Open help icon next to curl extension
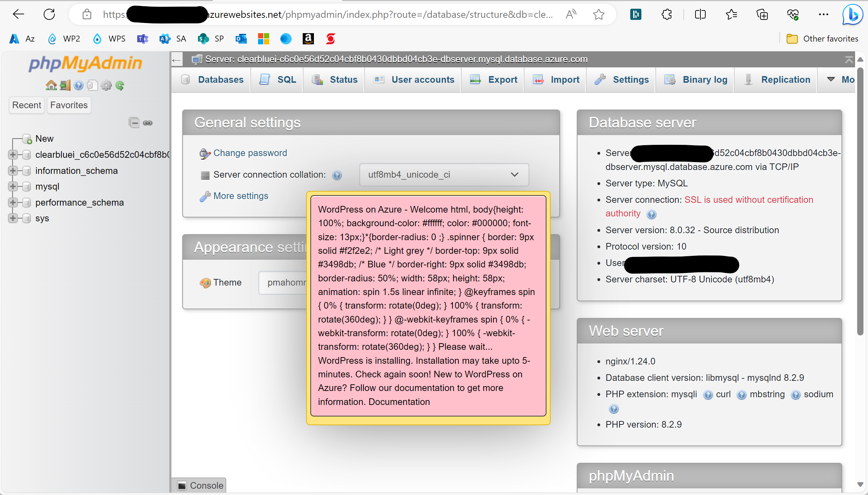 [741, 395]
